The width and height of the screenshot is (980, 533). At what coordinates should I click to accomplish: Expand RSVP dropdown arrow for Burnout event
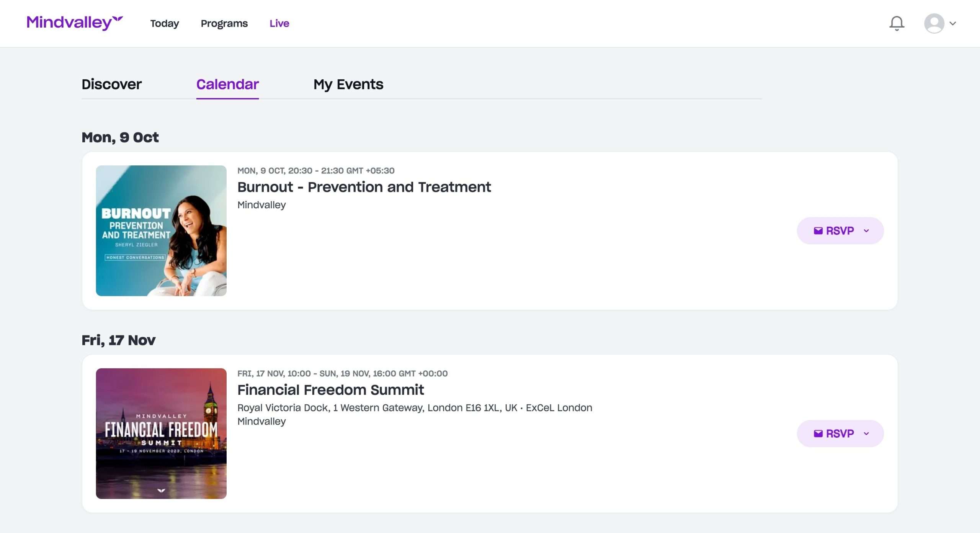pyautogui.click(x=866, y=231)
